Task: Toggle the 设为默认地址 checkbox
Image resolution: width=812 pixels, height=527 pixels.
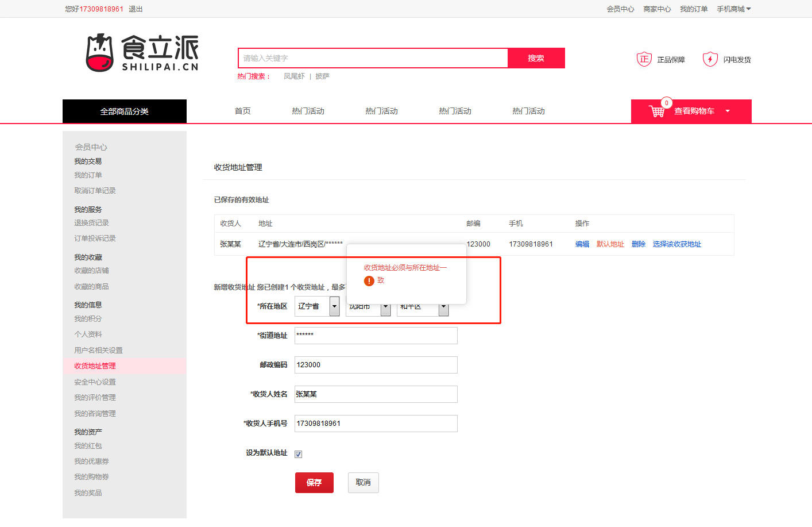Action: coord(299,454)
